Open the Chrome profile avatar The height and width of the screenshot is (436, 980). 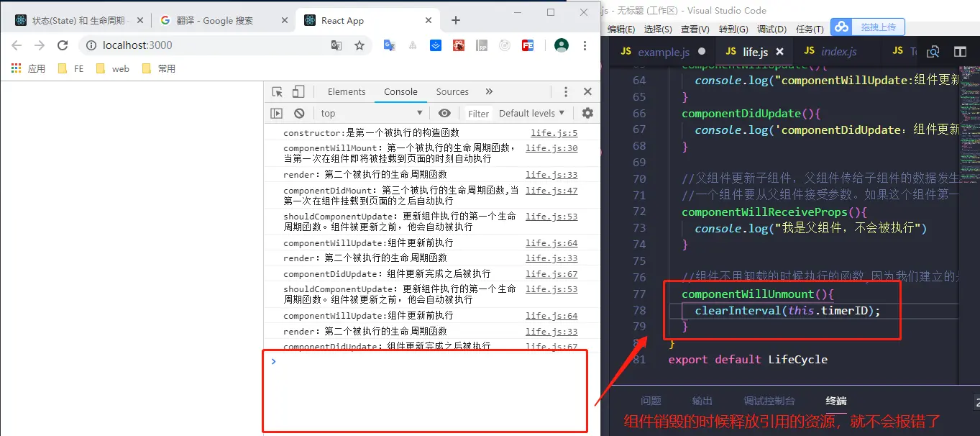click(562, 45)
